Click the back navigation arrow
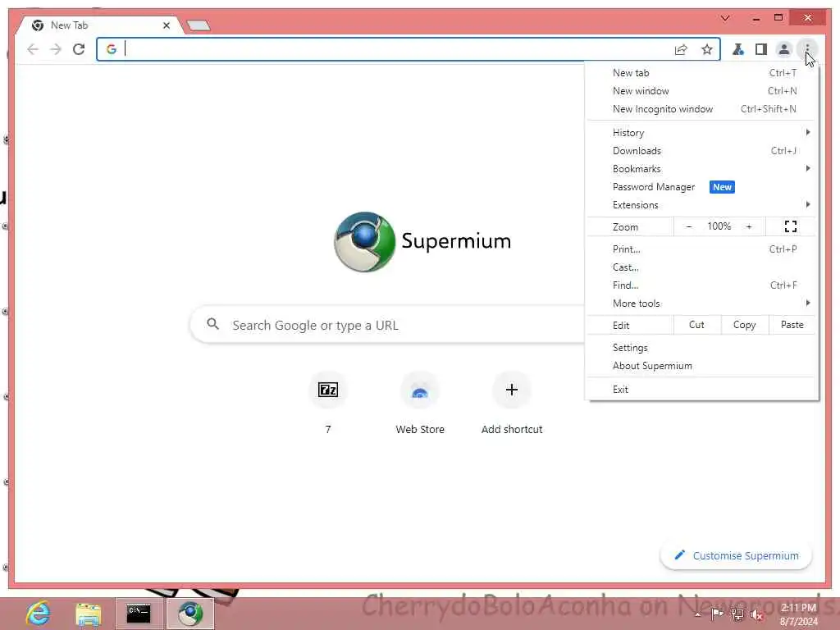Screen dimensions: 840x630 coord(33,49)
